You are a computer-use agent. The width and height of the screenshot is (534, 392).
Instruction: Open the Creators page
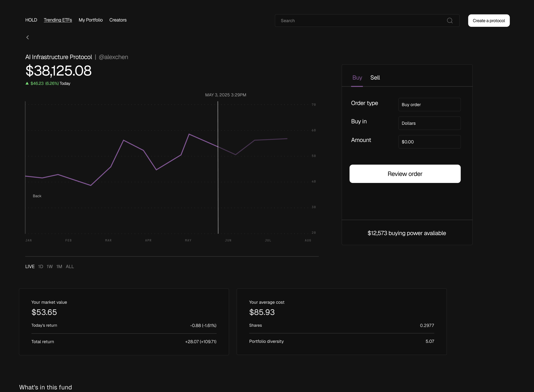point(118,20)
